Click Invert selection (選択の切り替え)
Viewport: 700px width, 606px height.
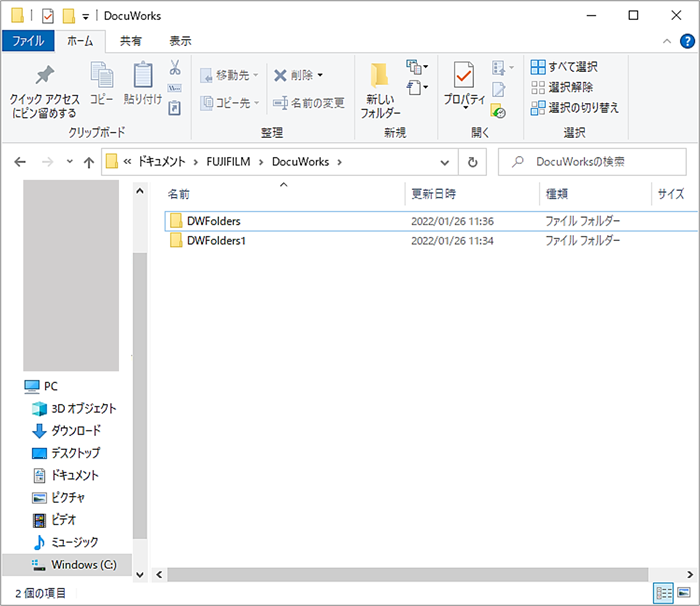575,108
